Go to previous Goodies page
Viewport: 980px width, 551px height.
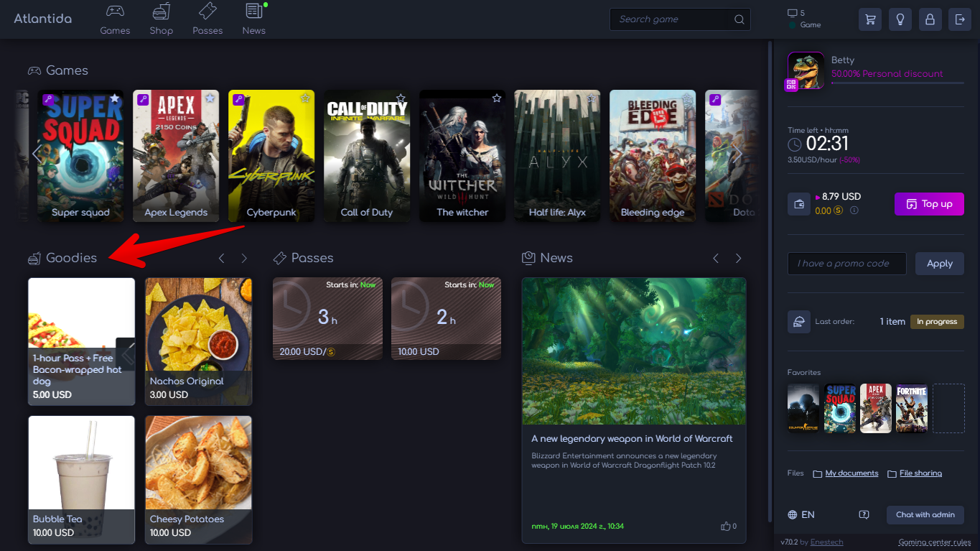[222, 258]
